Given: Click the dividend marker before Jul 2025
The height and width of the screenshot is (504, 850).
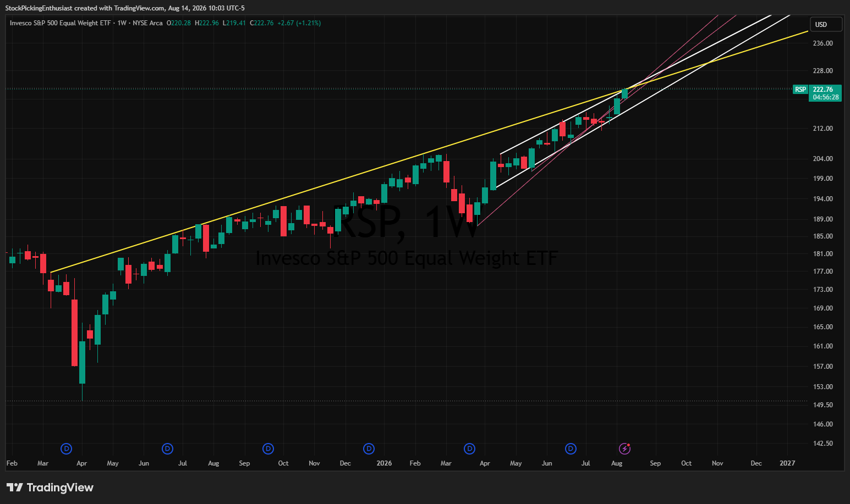Looking at the screenshot, I should 167,449.
